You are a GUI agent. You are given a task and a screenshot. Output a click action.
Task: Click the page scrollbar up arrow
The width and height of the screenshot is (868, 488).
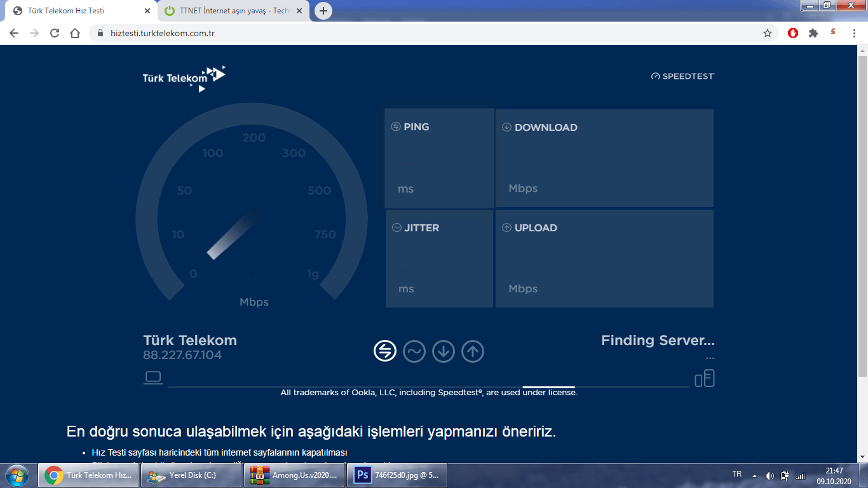click(x=862, y=50)
